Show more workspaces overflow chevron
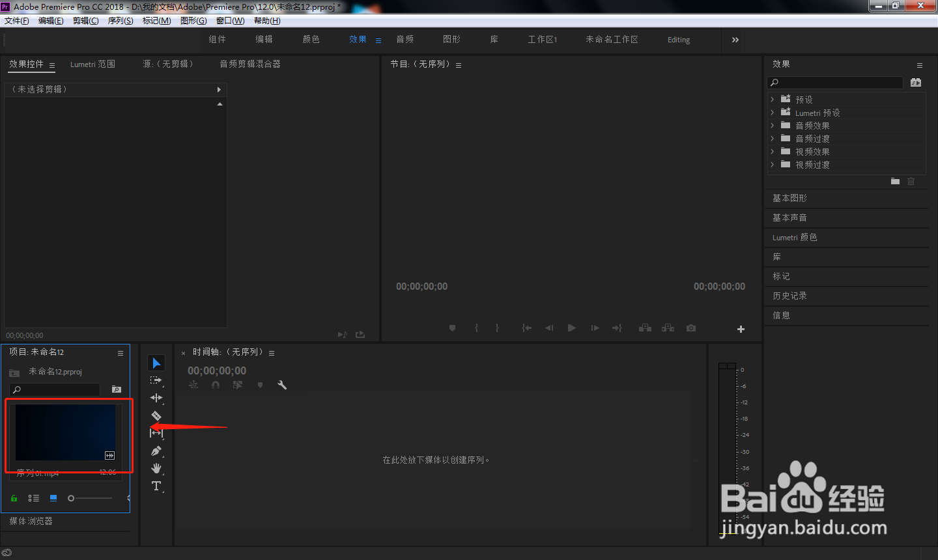 735,40
